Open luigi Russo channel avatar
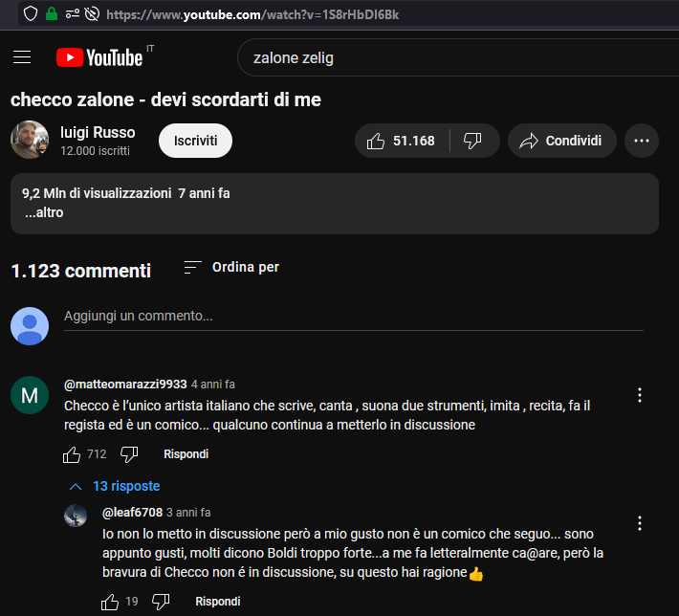This screenshot has height=616, width=679. tap(30, 140)
